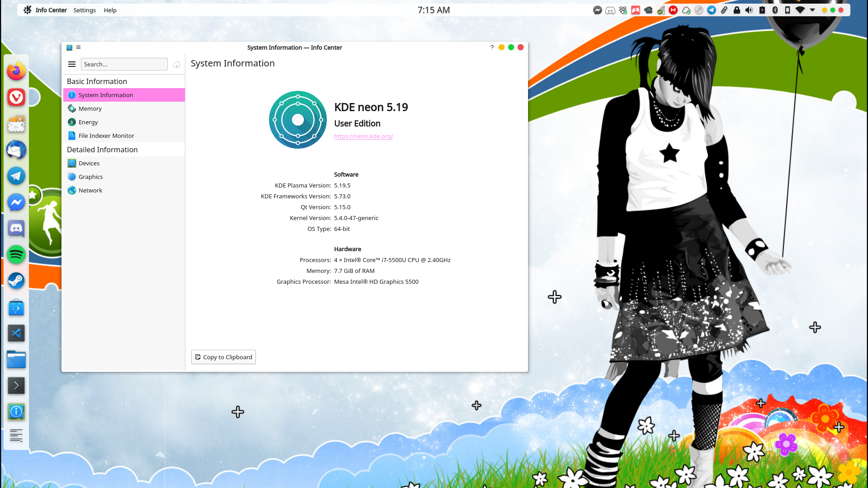Screen dimensions: 868x488
Task: Open Dolphin file manager in dock
Action: tap(16, 360)
